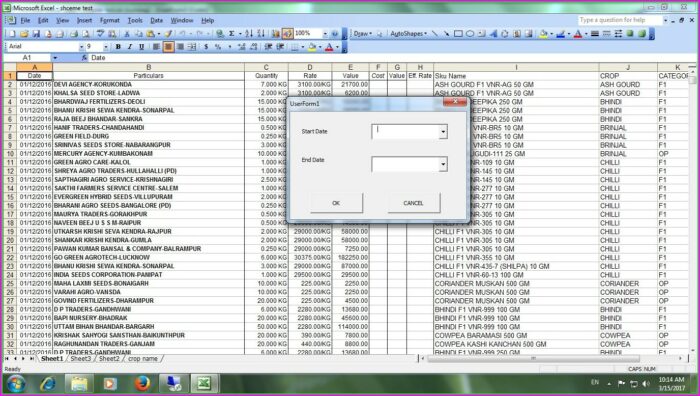The image size is (700, 396).
Task: Toggle Align Right
Action: [x=180, y=46]
